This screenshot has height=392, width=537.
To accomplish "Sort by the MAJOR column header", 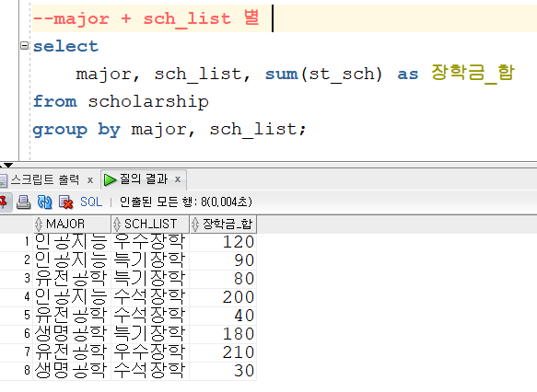I will click(72, 224).
